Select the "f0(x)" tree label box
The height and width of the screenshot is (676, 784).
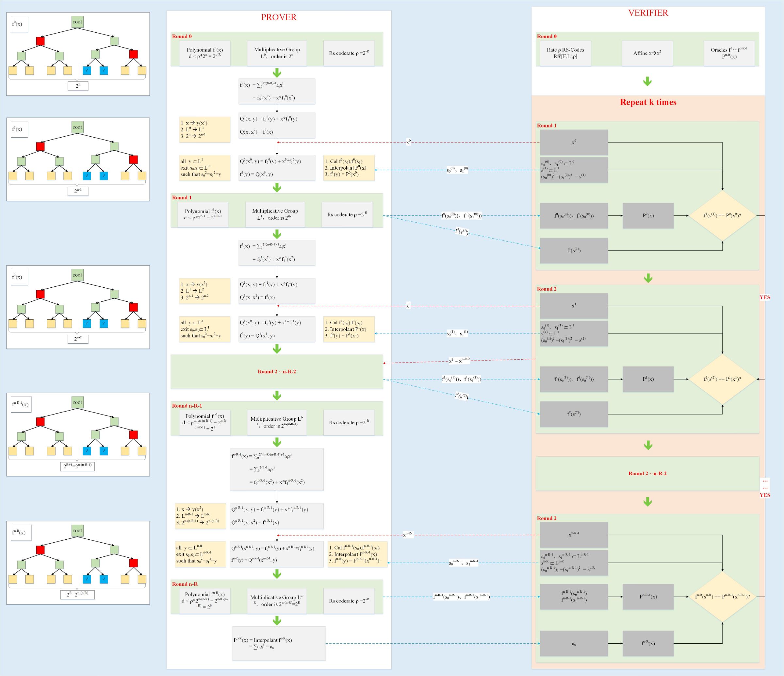(x=19, y=24)
